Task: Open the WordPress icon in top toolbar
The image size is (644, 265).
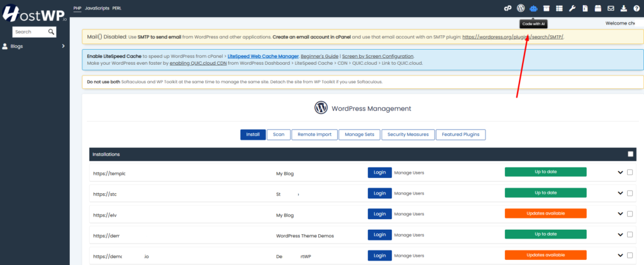Action: 521,8
